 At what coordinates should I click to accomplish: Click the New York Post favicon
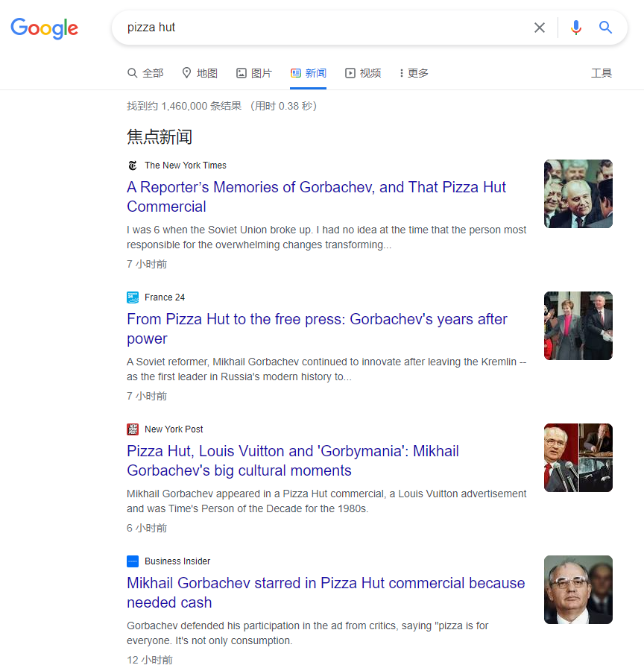[x=133, y=429]
